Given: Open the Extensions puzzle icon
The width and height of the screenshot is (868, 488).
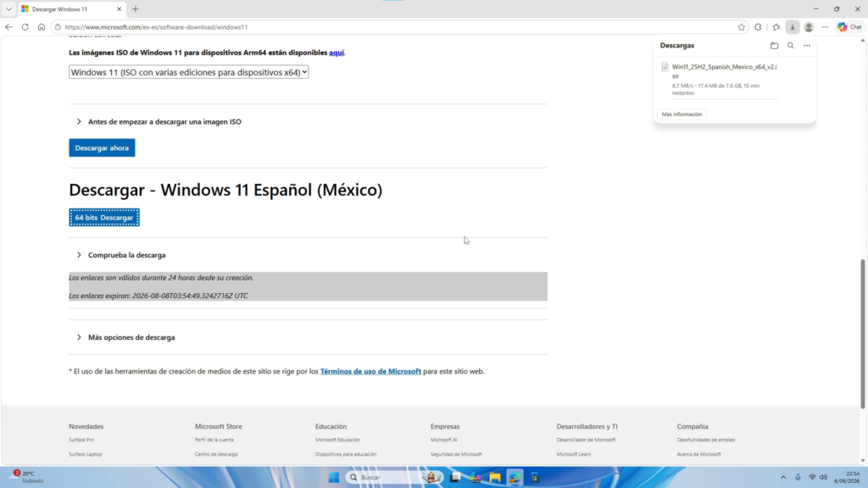Looking at the screenshot, I should (x=758, y=26).
